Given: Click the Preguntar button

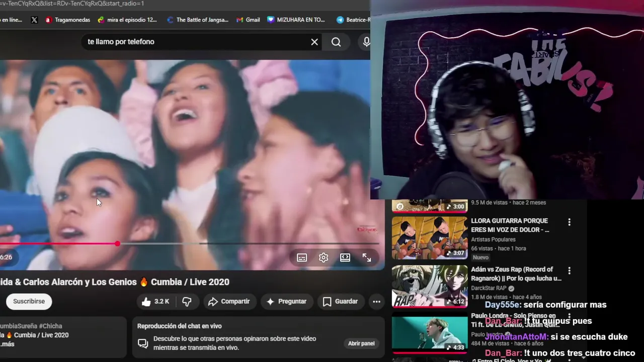Looking at the screenshot, I should click(x=286, y=301).
